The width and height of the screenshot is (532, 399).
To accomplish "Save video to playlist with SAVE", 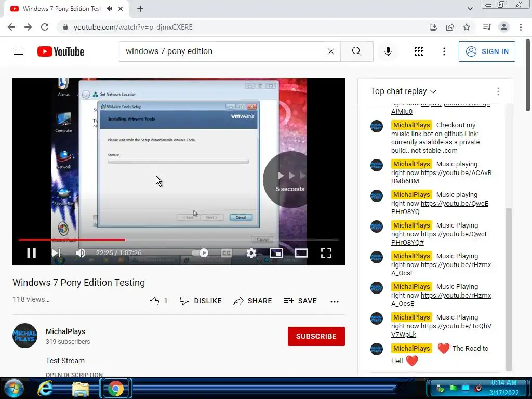I will tap(300, 301).
